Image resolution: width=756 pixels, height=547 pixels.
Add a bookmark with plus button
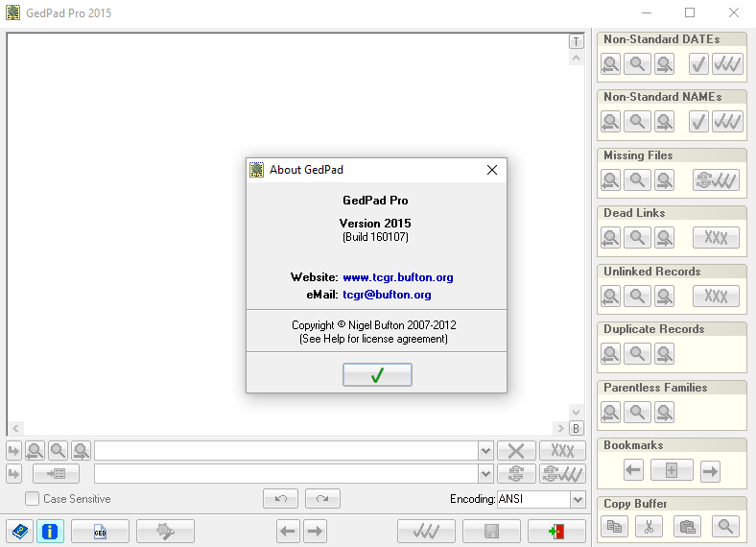click(672, 470)
